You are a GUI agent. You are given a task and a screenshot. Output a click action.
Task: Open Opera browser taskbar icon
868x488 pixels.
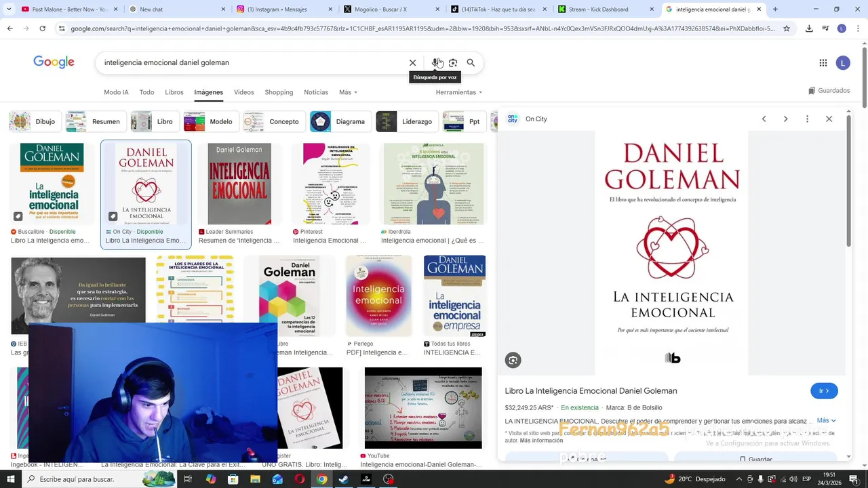point(300,479)
